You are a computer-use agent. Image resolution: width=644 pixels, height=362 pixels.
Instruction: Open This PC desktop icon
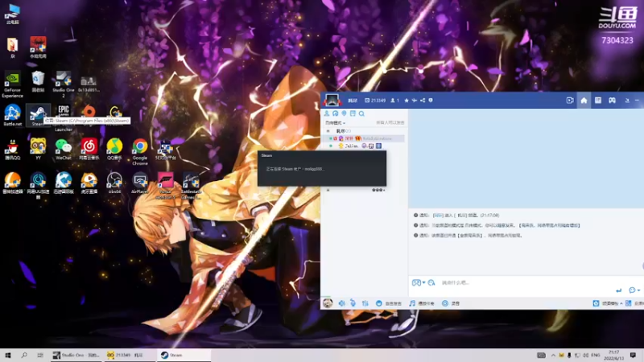12,14
